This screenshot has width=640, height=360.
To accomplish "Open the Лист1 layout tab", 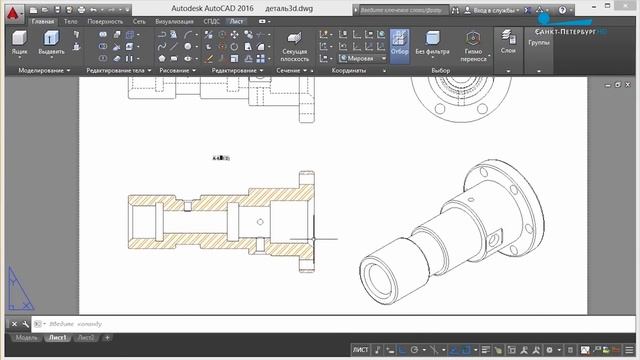I will 58,338.
